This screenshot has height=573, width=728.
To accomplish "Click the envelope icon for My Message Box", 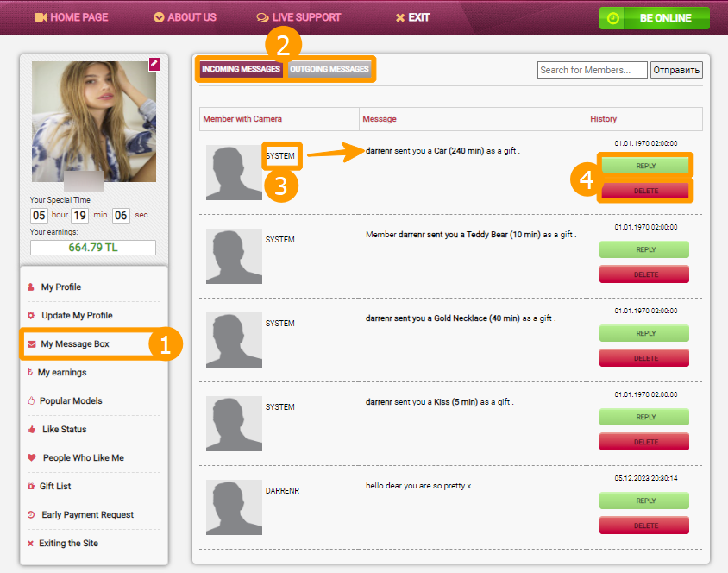I will [x=32, y=344].
